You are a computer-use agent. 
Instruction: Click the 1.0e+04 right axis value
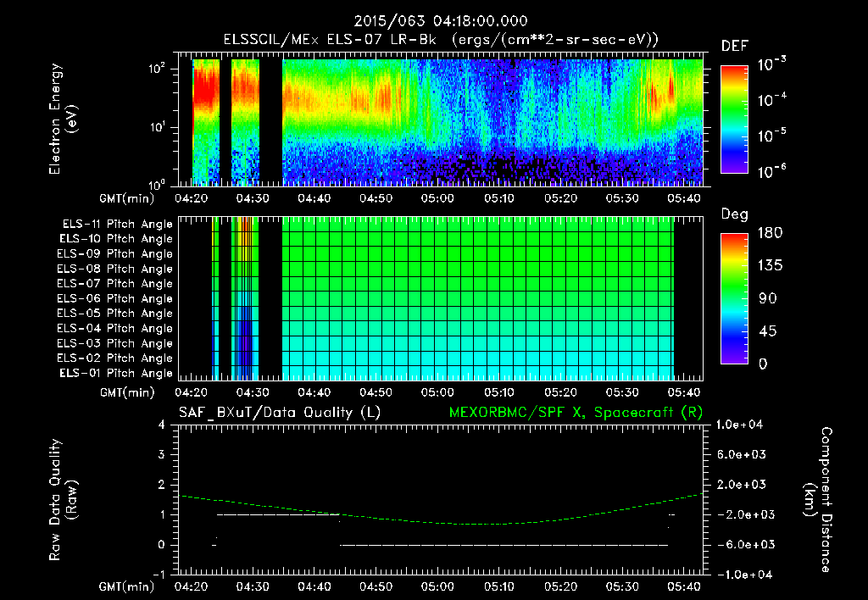739,425
